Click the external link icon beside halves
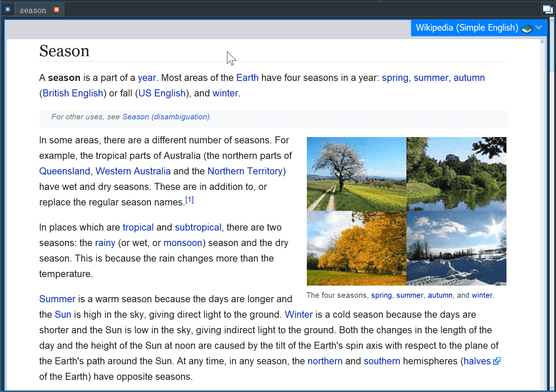This screenshot has width=556, height=392. [x=497, y=361]
